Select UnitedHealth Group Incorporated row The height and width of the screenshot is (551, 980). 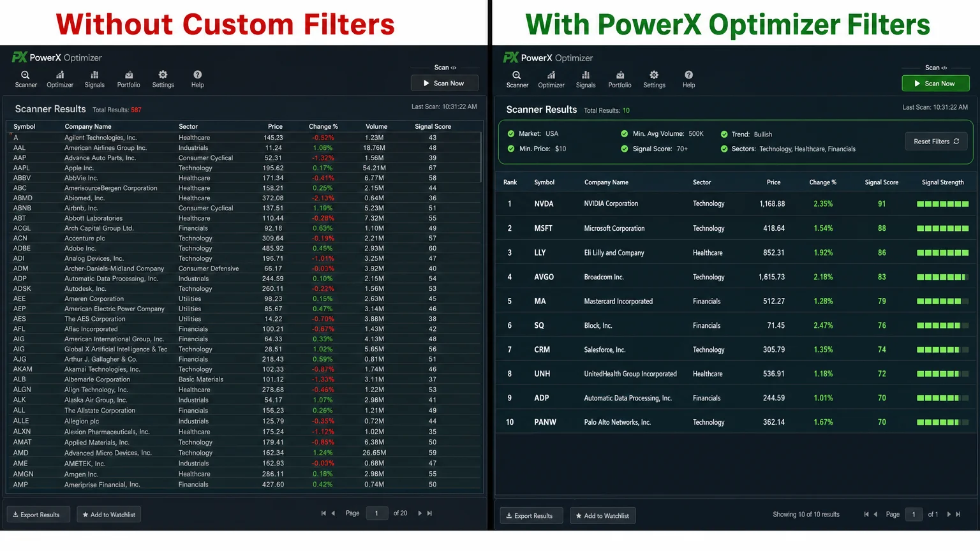click(x=735, y=374)
